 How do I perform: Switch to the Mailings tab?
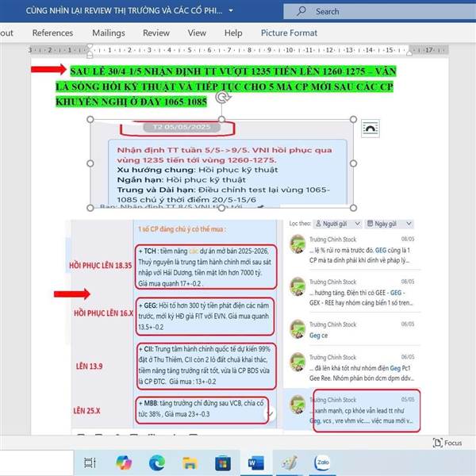[x=109, y=33]
